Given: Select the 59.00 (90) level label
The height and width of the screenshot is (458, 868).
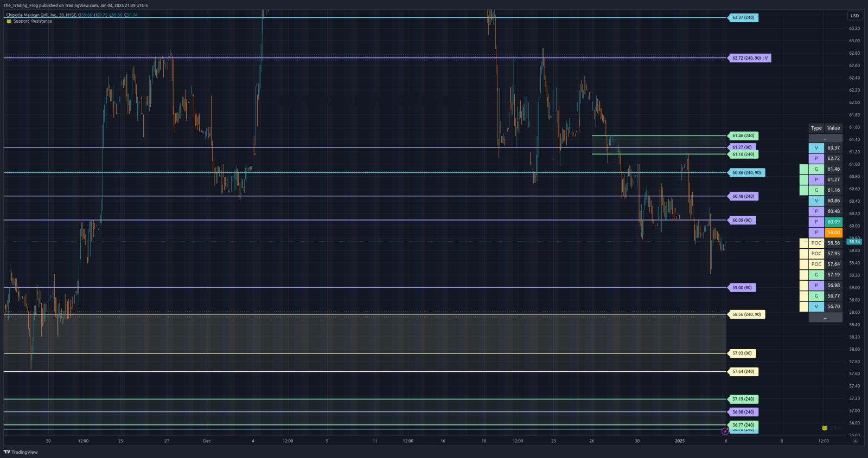Looking at the screenshot, I should (742, 288).
